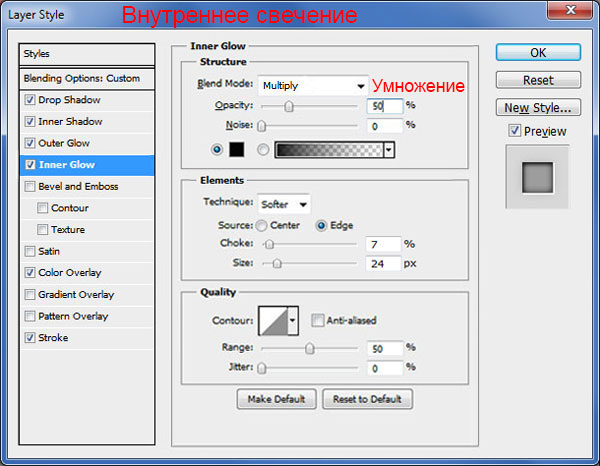This screenshot has height=466, width=600.
Task: Click the Contour curve thumbnail
Action: 272,320
